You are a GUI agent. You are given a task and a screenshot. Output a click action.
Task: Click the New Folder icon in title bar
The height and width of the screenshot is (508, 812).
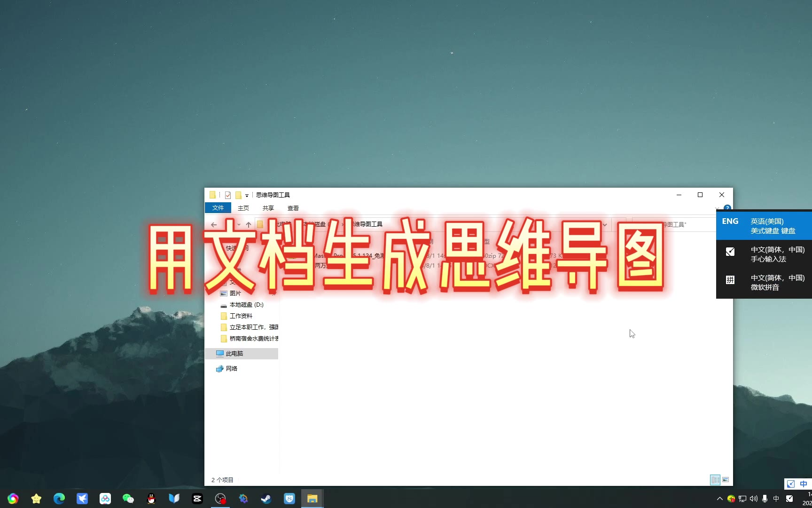(238, 195)
